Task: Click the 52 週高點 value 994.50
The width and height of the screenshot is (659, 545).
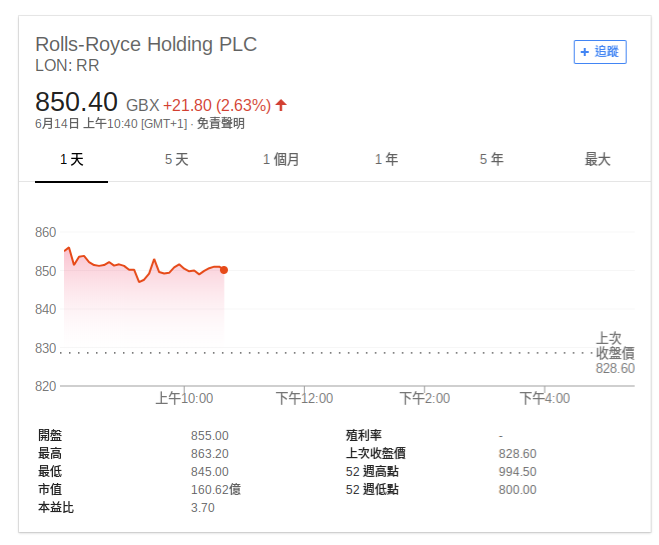Action: click(517, 472)
